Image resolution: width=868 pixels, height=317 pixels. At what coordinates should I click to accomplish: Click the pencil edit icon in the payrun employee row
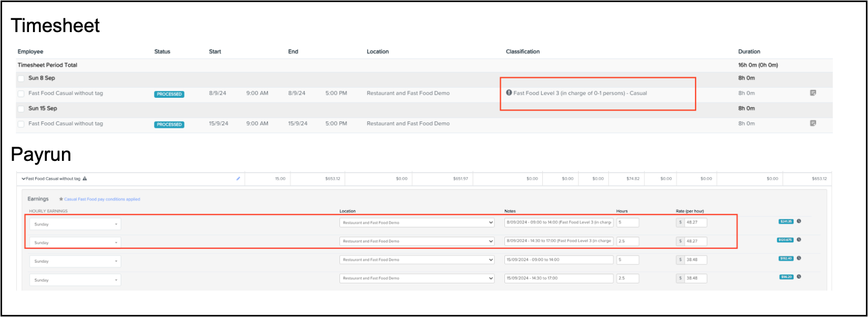point(238,179)
